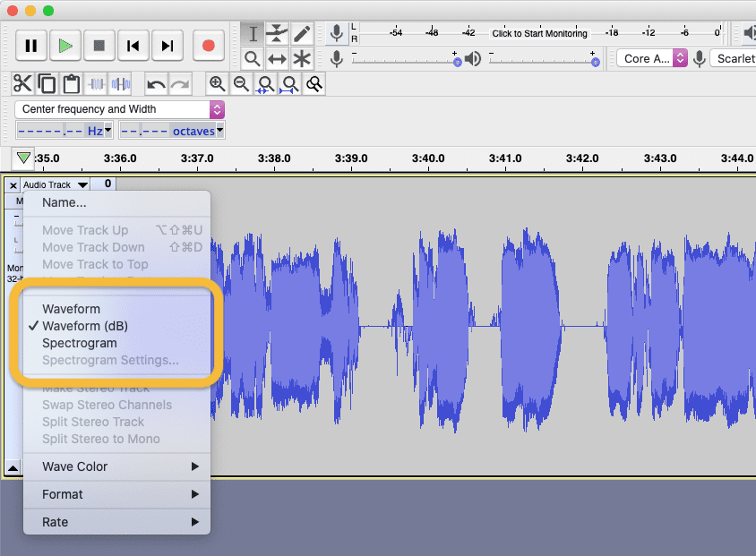Viewport: 756px width, 556px height.
Task: Click Click to Start Monitoring
Action: coord(538,32)
